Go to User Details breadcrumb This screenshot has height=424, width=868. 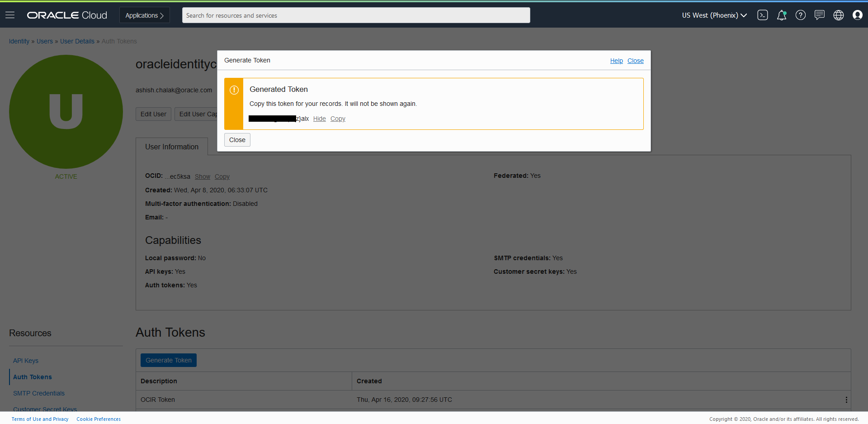pos(77,41)
